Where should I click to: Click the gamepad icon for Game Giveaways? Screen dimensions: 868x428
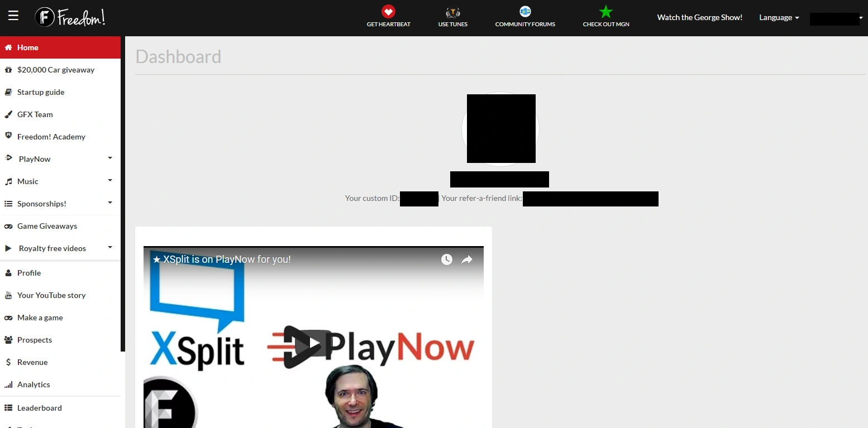[8, 226]
